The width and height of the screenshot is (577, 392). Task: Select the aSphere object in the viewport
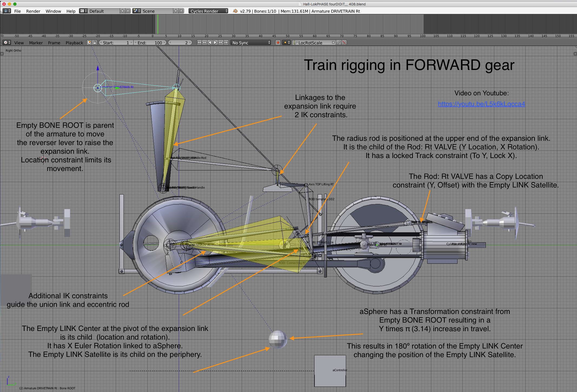point(278,339)
